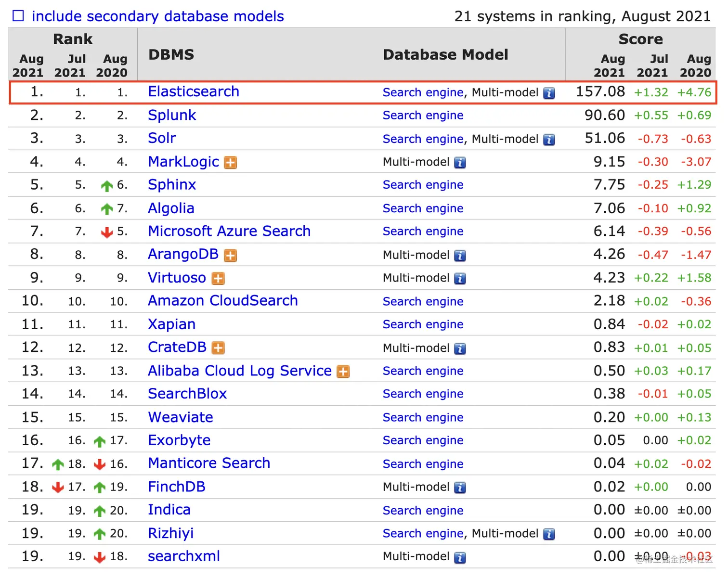Open the Xapian link
The image size is (728, 579).
171,324
